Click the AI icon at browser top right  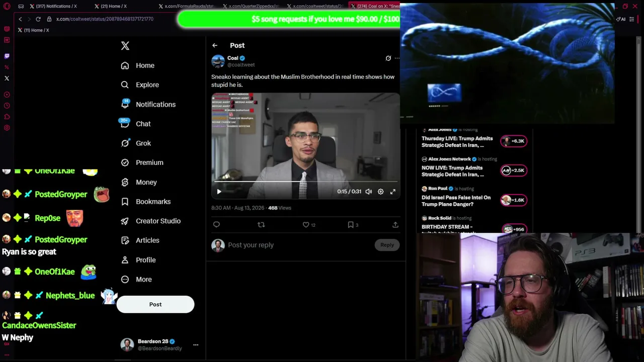621,19
